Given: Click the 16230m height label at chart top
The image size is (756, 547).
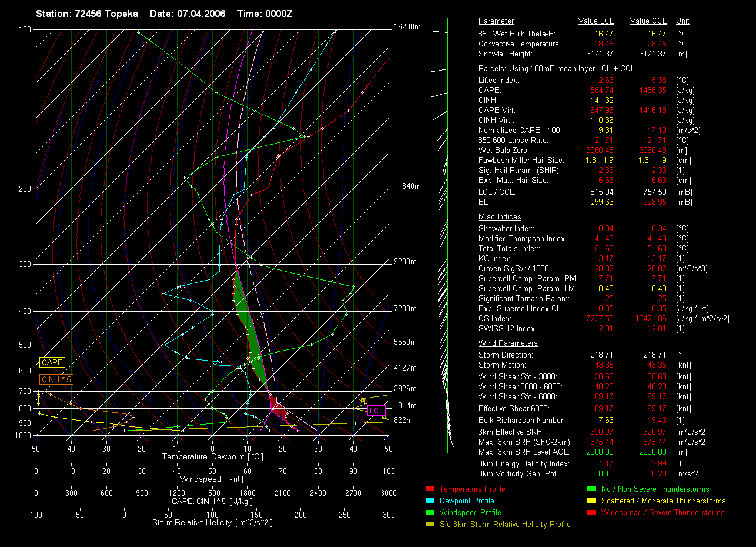Looking at the screenshot, I should 407,27.
